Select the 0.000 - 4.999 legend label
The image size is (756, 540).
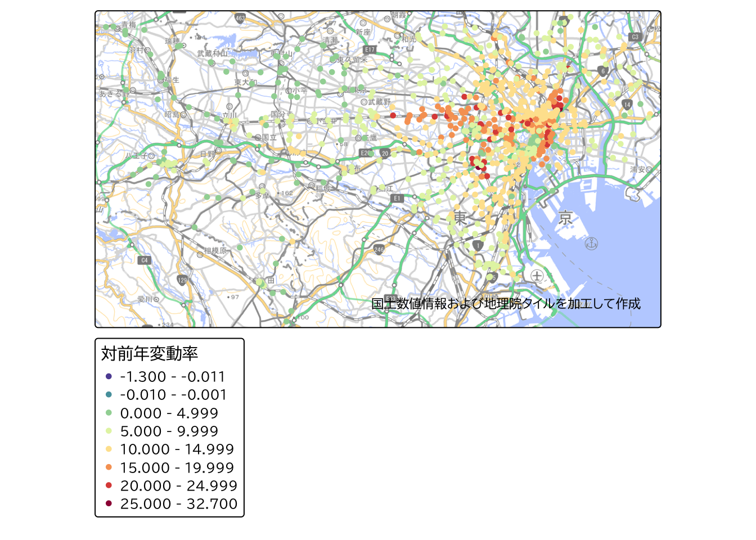pos(169,413)
